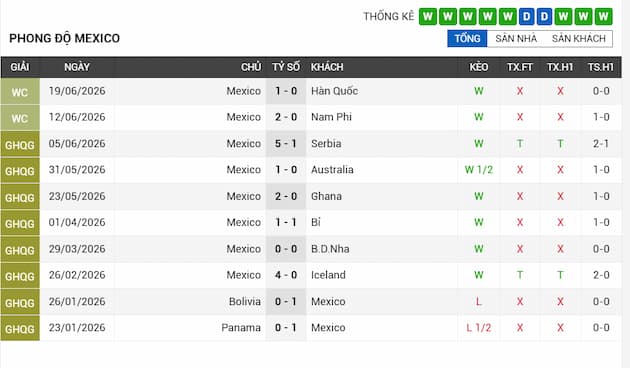This screenshot has height=368, width=630.
Task: Click the Panama team name
Action: (241, 328)
